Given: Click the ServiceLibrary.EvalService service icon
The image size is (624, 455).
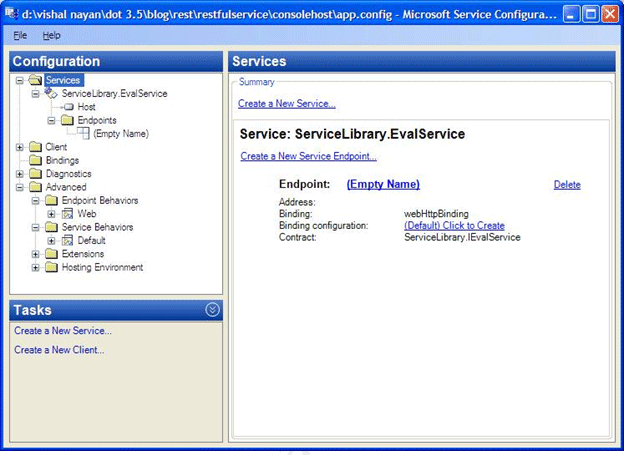Looking at the screenshot, I should pos(51,93).
